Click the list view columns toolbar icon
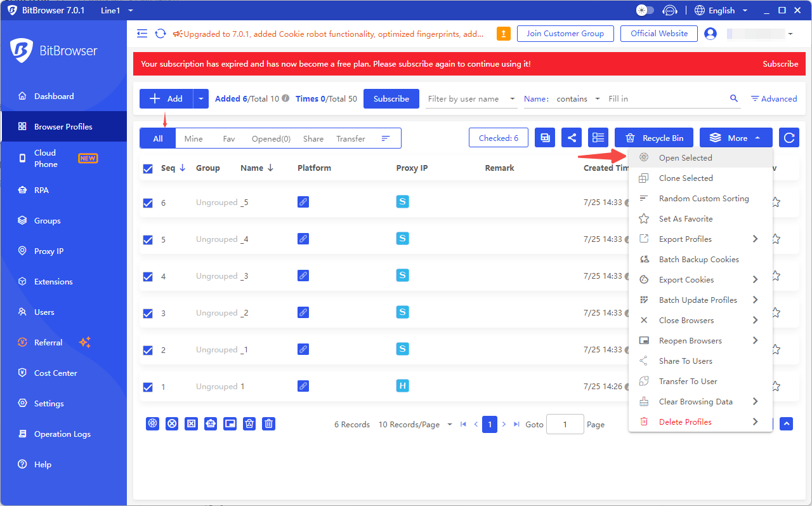This screenshot has height=506, width=812. point(598,138)
